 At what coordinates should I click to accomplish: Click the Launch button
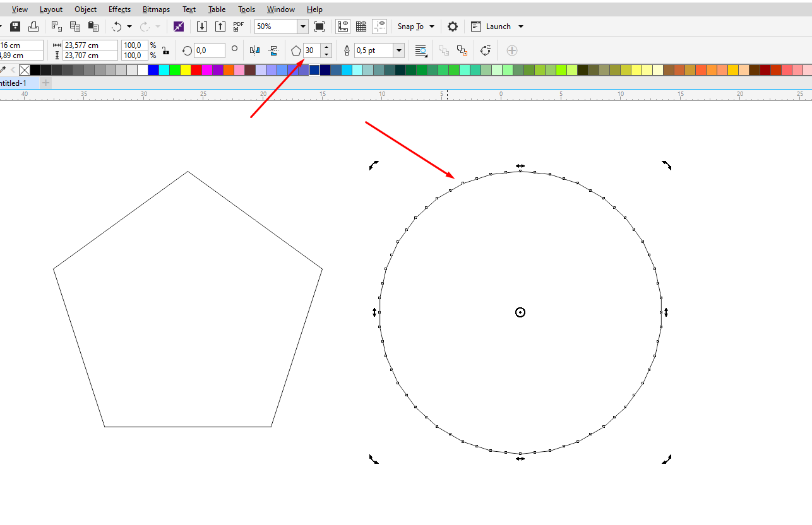click(x=491, y=27)
